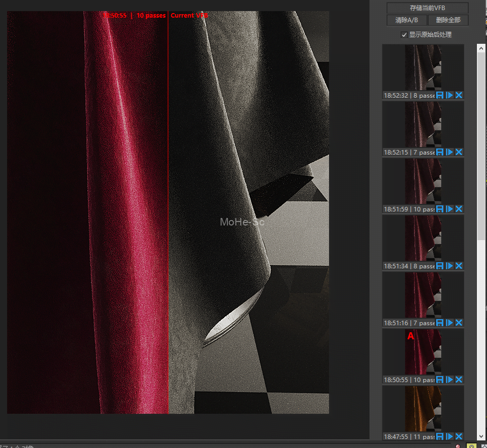
Task: Save the 18:52:32 history render to file
Action: pos(440,95)
